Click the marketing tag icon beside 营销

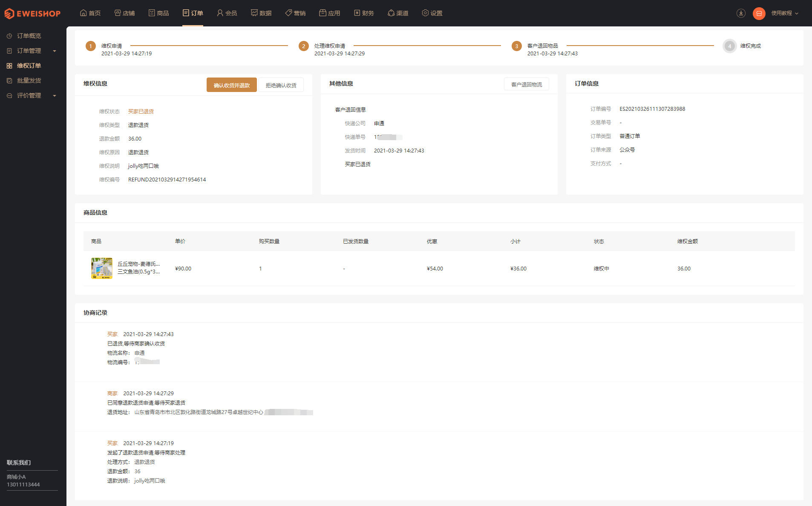click(x=288, y=13)
